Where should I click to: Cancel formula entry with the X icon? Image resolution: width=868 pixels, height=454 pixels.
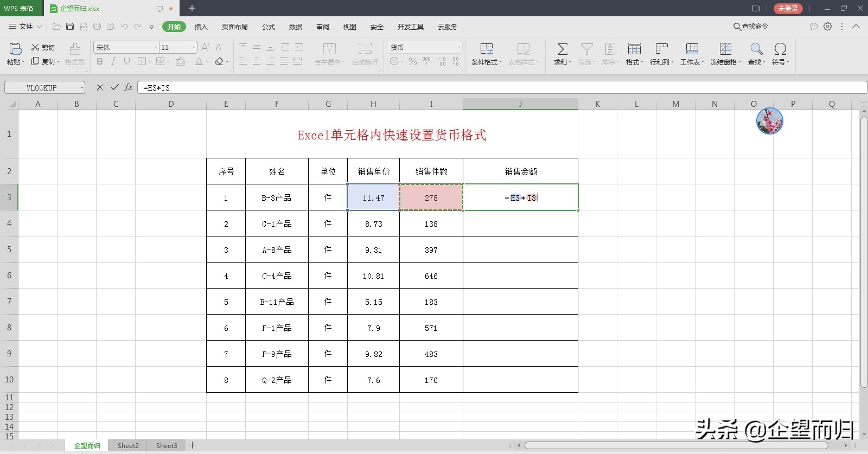[x=100, y=87]
